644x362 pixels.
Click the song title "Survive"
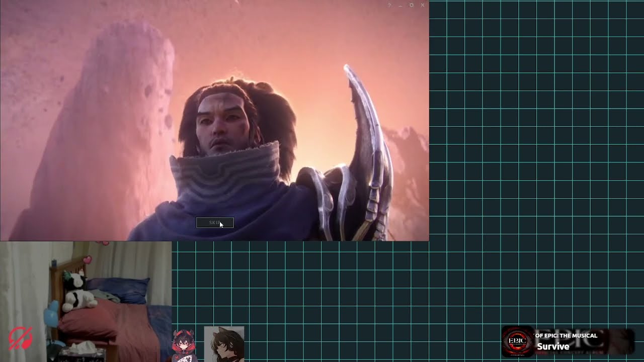553,346
